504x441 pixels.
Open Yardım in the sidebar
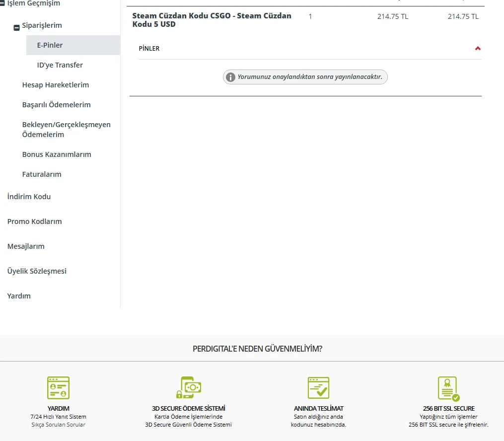(x=19, y=296)
